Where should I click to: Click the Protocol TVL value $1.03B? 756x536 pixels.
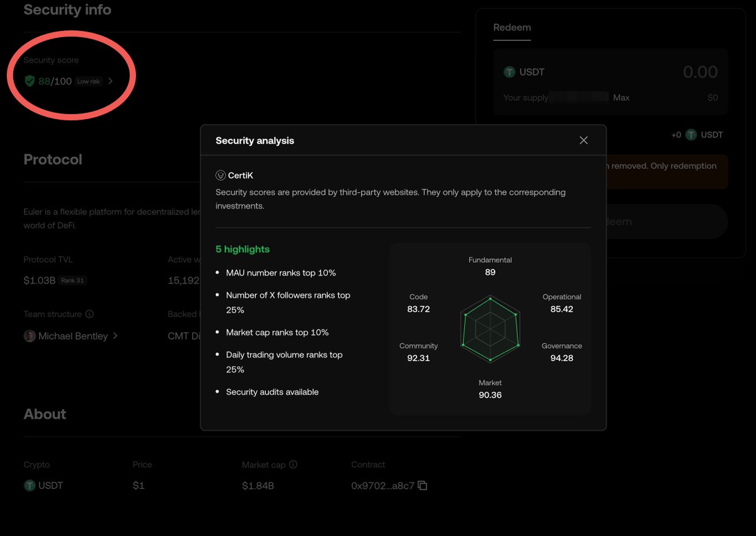[x=40, y=280]
